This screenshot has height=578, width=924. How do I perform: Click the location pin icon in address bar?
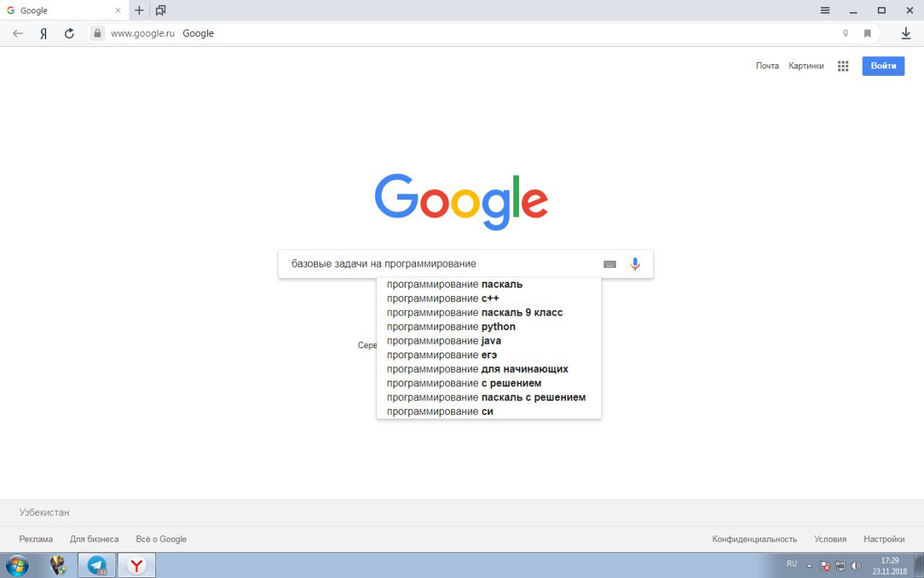[845, 33]
